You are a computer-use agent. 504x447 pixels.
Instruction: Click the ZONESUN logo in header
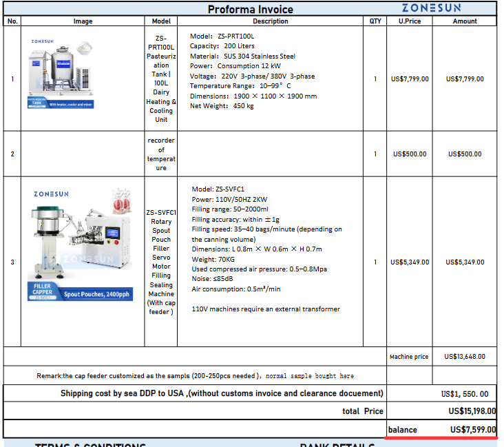click(431, 8)
